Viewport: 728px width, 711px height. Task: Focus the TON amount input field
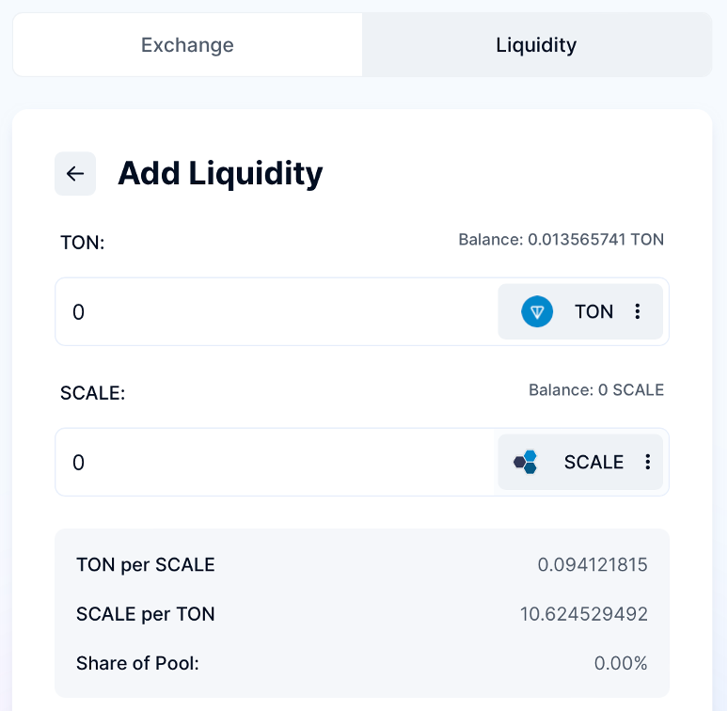(x=277, y=311)
